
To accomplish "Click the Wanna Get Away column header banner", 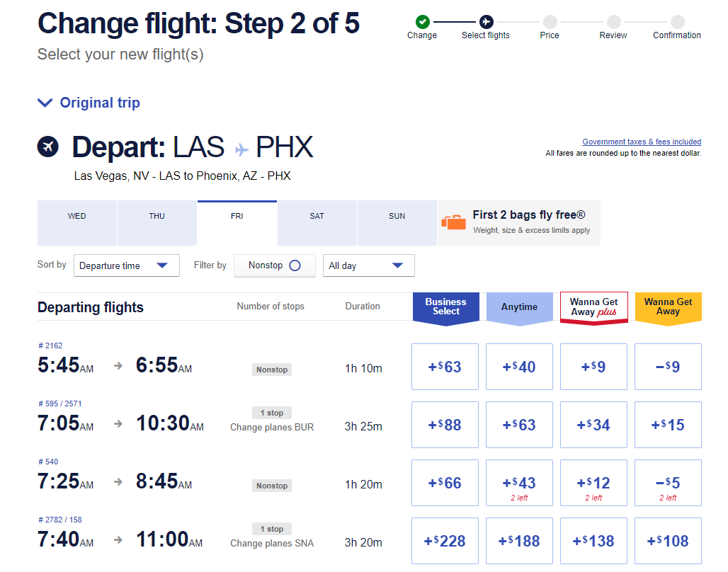I will point(667,307).
